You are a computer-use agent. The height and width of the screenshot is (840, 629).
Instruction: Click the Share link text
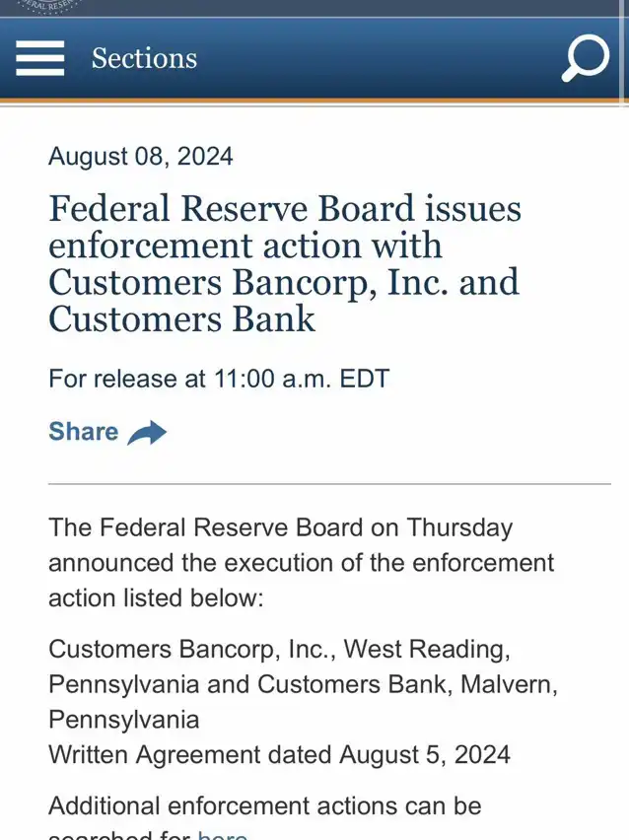(x=83, y=432)
